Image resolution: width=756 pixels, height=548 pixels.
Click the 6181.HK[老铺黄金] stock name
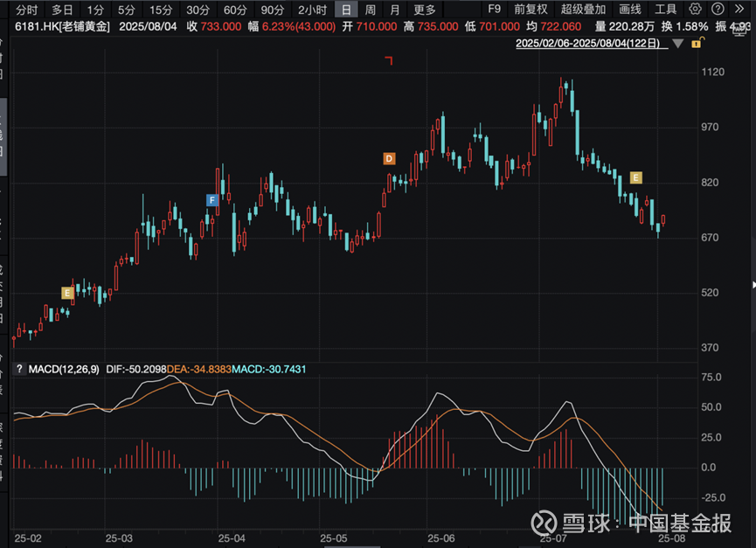(x=62, y=26)
